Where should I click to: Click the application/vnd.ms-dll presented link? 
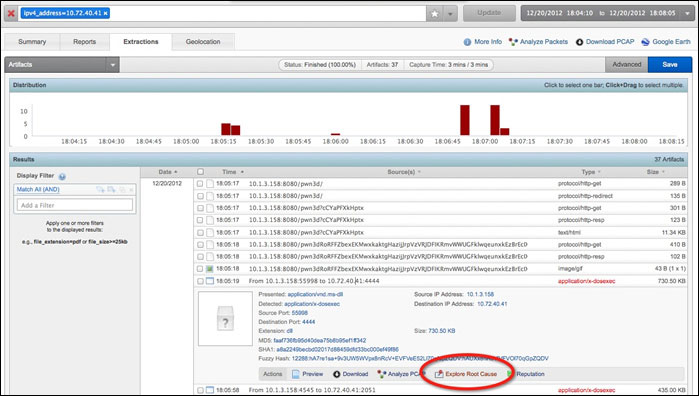pos(315,294)
